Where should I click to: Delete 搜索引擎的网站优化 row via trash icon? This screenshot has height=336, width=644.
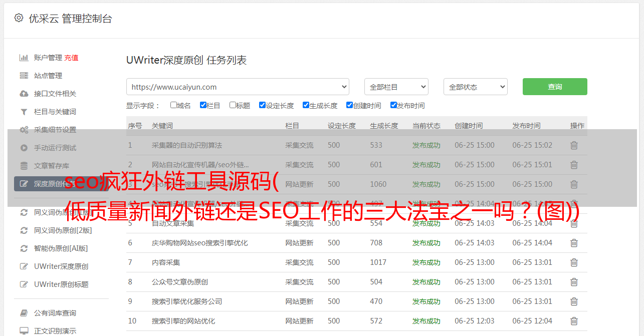tap(574, 321)
